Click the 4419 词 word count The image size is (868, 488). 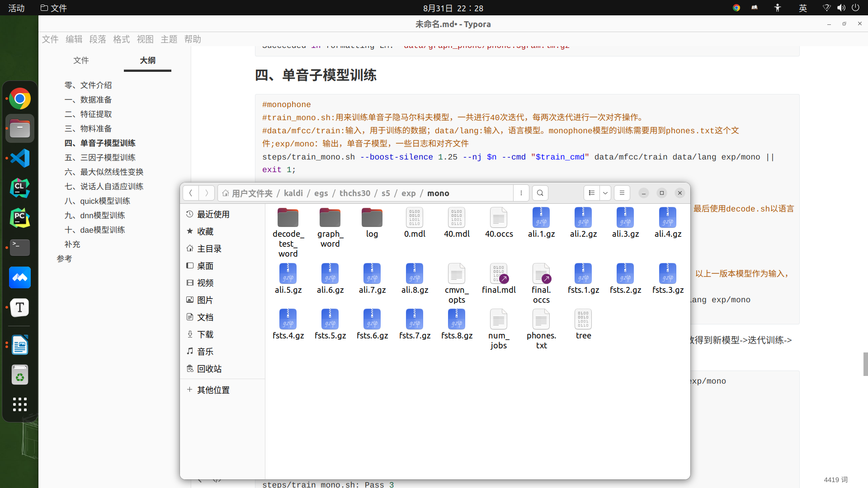[835, 480]
